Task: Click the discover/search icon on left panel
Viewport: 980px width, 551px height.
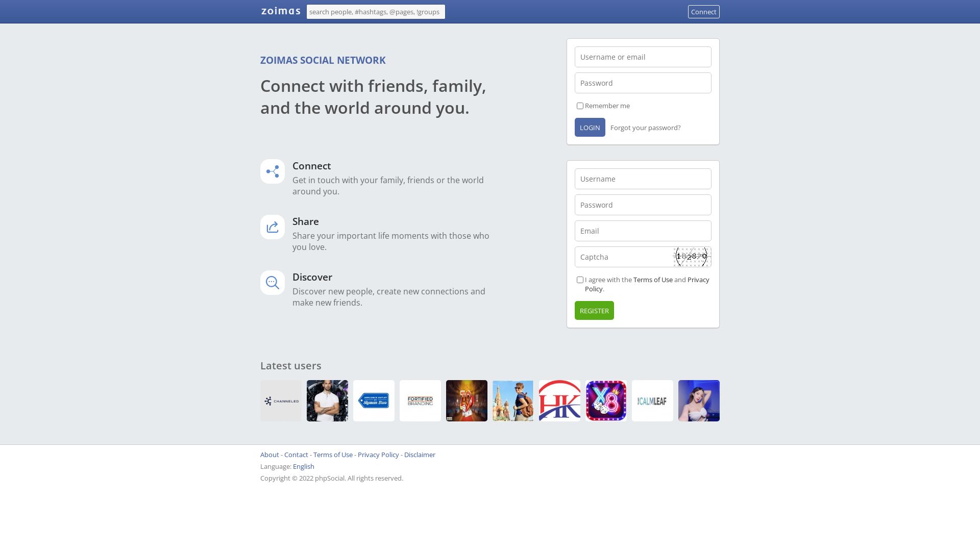Action: pyautogui.click(x=273, y=283)
